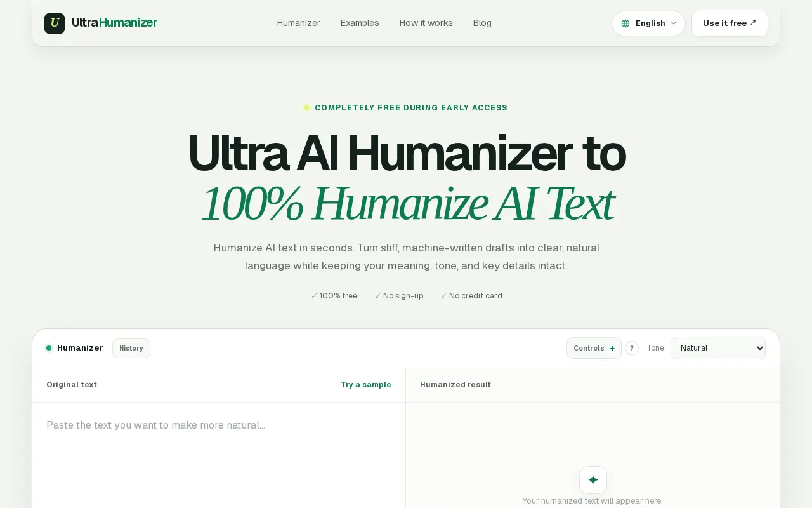Click the Humanized result heading
This screenshot has height=508, width=812.
point(455,385)
